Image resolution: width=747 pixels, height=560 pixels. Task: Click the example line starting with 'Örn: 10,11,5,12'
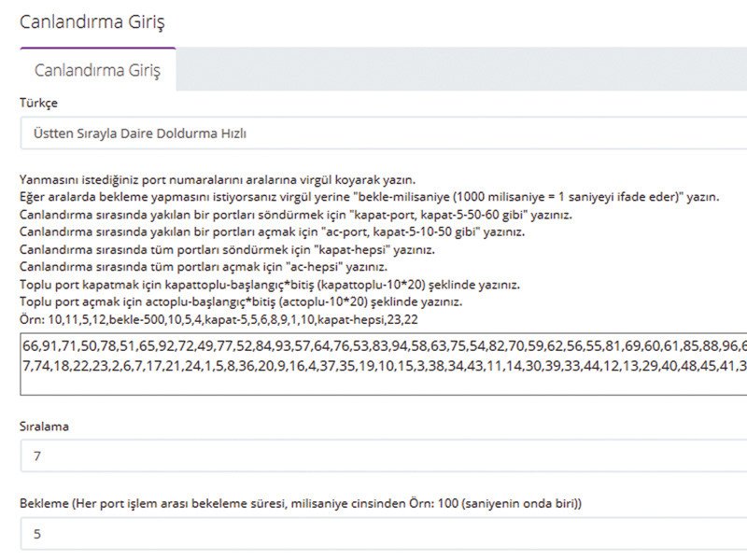218,319
